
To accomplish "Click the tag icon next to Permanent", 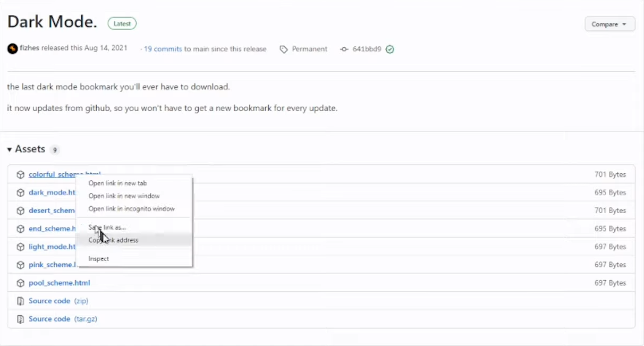I will [x=284, y=49].
